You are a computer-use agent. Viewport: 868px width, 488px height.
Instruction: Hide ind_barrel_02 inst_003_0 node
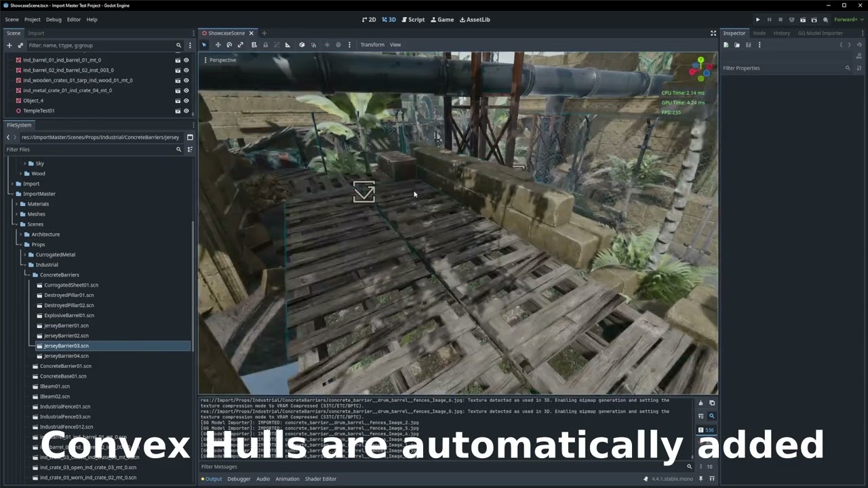pyautogui.click(x=186, y=70)
